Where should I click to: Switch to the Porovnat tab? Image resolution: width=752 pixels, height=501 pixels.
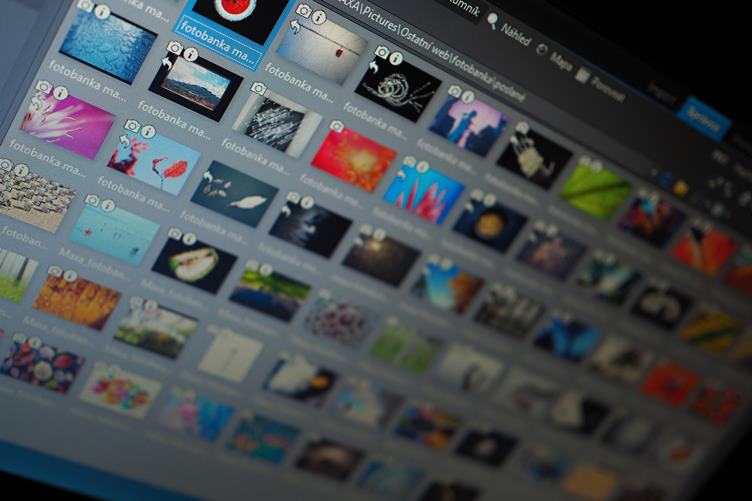tap(601, 85)
